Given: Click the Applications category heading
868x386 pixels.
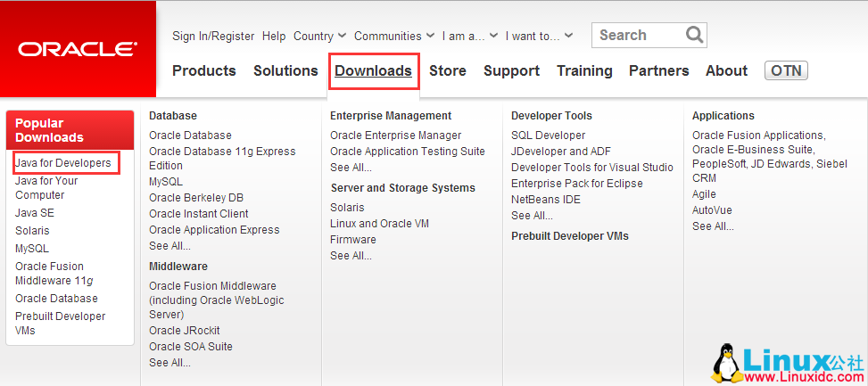Looking at the screenshot, I should click(x=723, y=116).
